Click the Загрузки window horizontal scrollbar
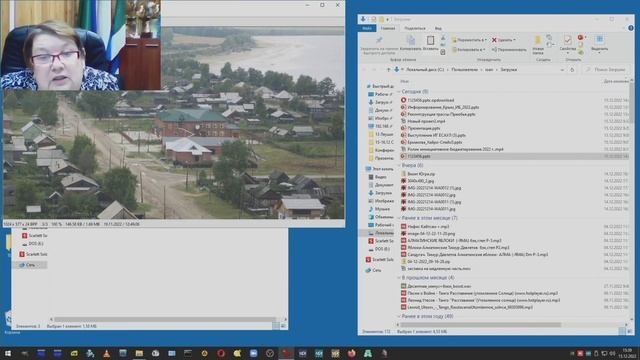 coord(481,325)
